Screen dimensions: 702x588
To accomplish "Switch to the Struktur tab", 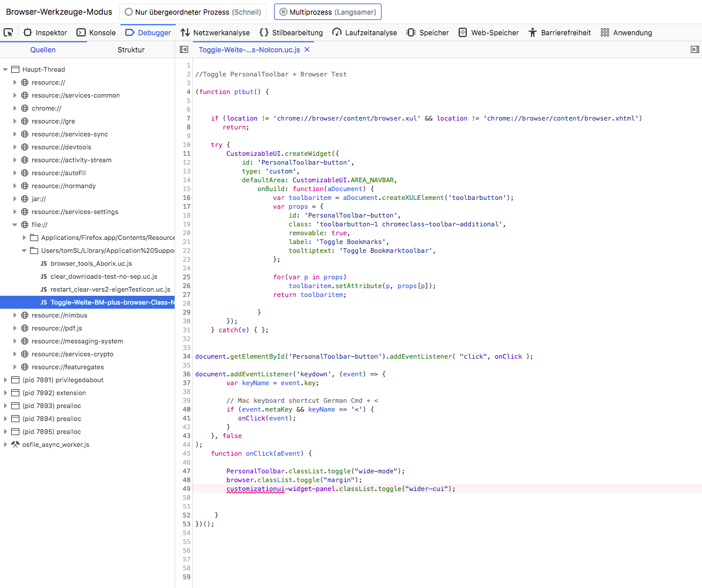I will coord(131,50).
